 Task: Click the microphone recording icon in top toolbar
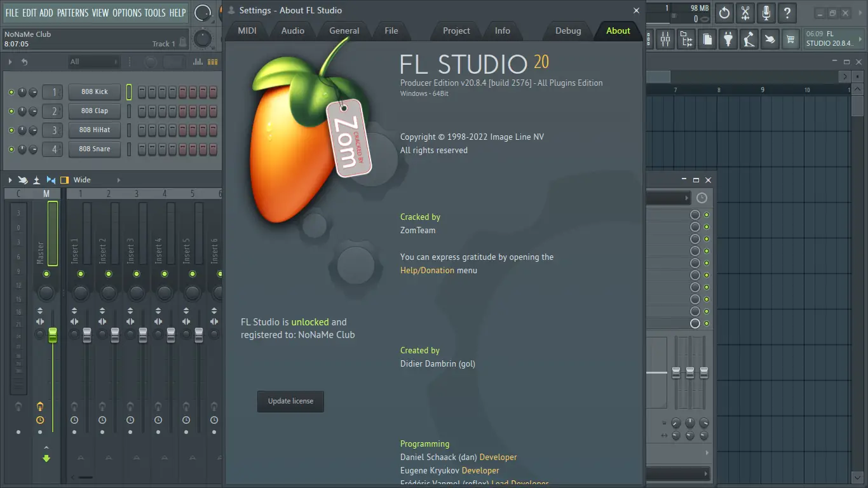(766, 12)
